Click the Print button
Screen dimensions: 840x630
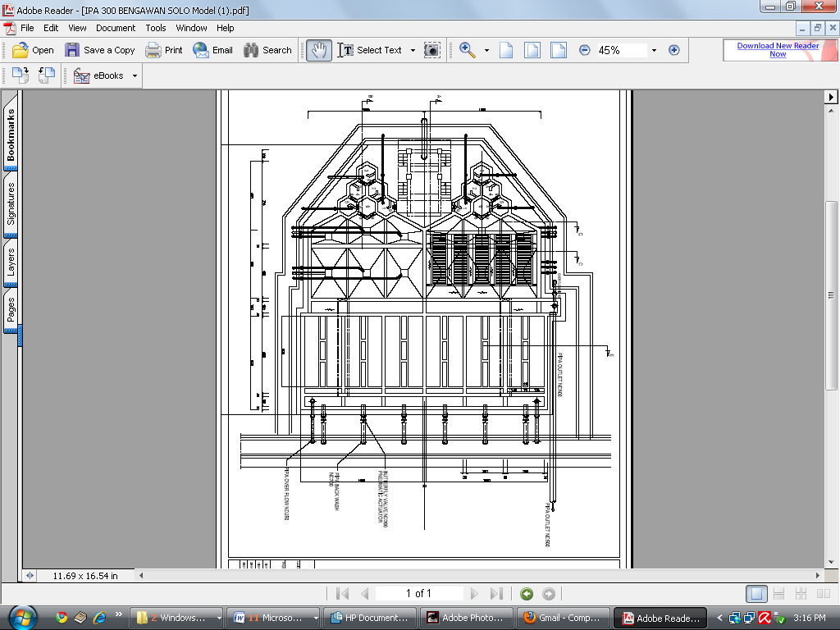pos(164,50)
